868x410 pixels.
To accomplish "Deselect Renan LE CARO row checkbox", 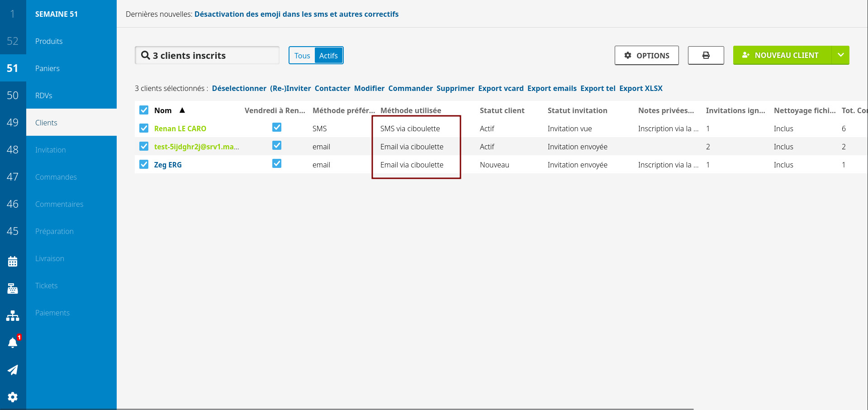I will [144, 128].
